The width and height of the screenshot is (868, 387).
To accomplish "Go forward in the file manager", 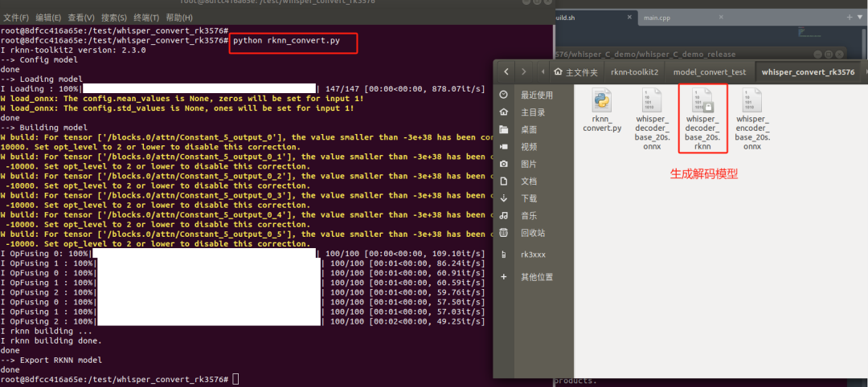I will 524,72.
